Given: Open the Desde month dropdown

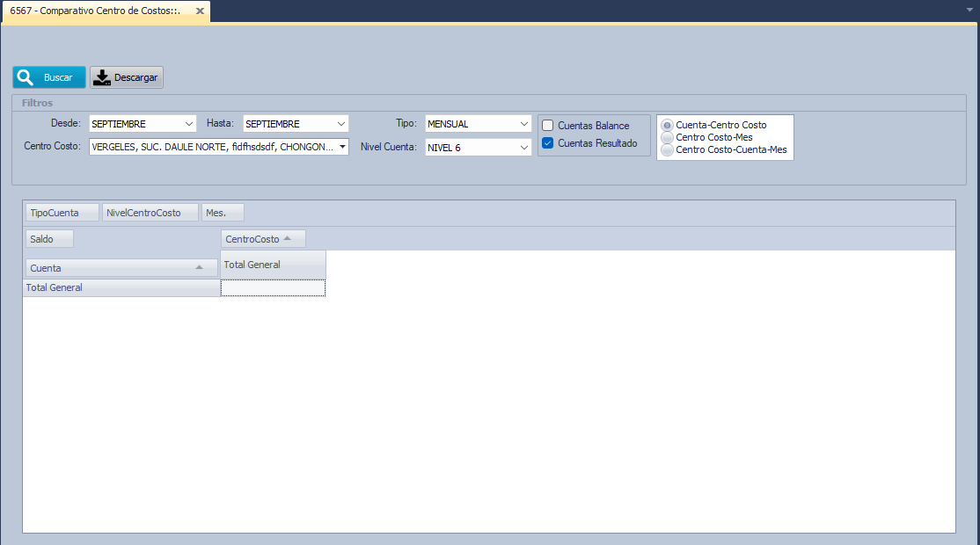Looking at the screenshot, I should (190, 124).
